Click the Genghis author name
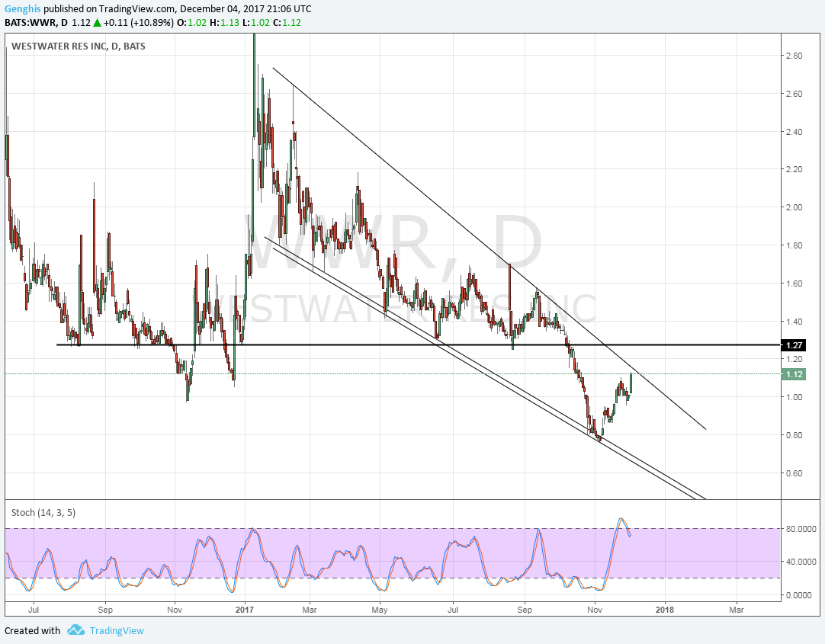This screenshot has width=825, height=644. [x=23, y=9]
